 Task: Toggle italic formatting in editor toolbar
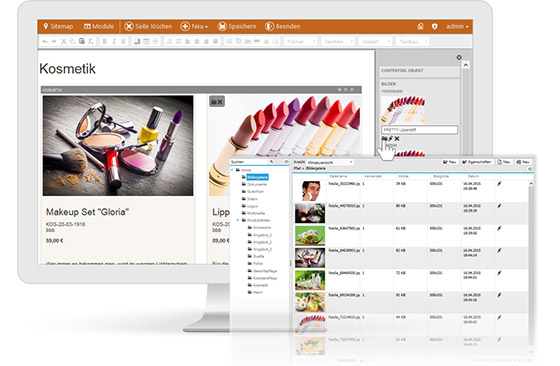pos(114,41)
